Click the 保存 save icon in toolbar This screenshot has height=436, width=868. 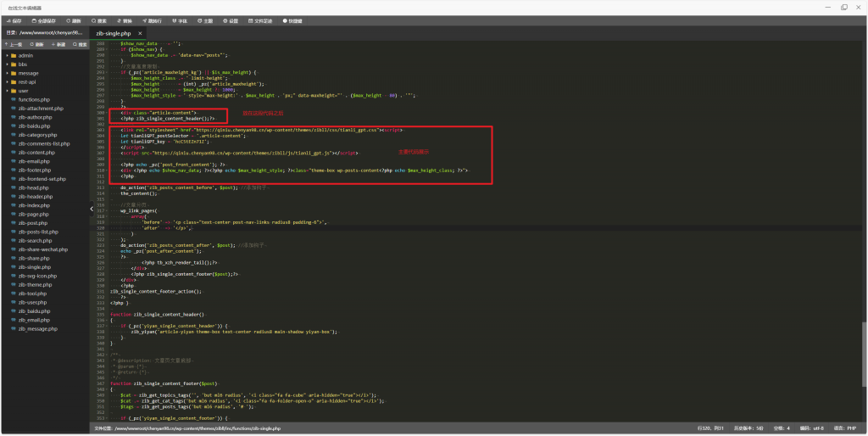coord(12,20)
